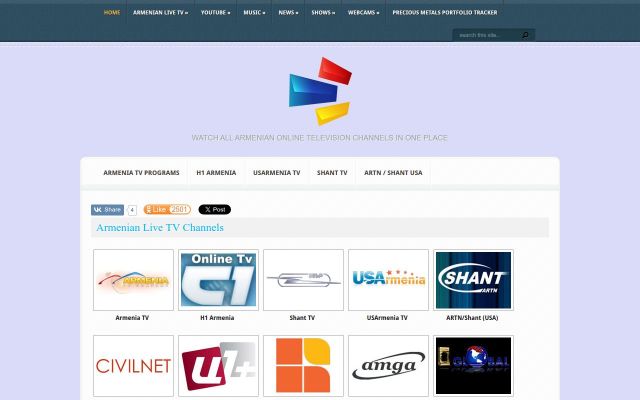Open the Armenia TV Programs tab
The width and height of the screenshot is (640, 400).
point(141,173)
